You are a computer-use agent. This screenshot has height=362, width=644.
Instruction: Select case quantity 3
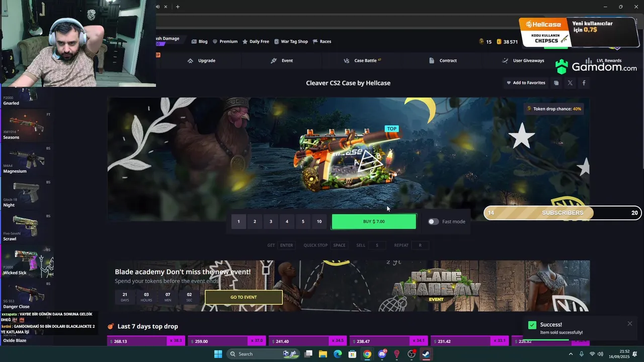coord(271,222)
